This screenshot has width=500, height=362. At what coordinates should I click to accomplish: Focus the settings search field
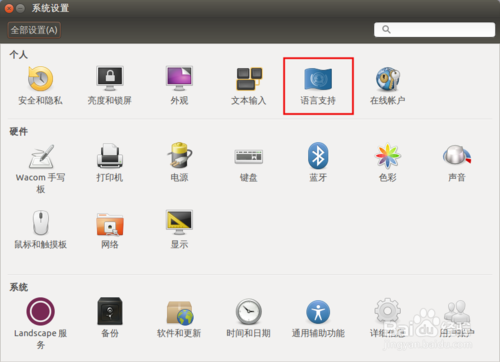coord(434,30)
